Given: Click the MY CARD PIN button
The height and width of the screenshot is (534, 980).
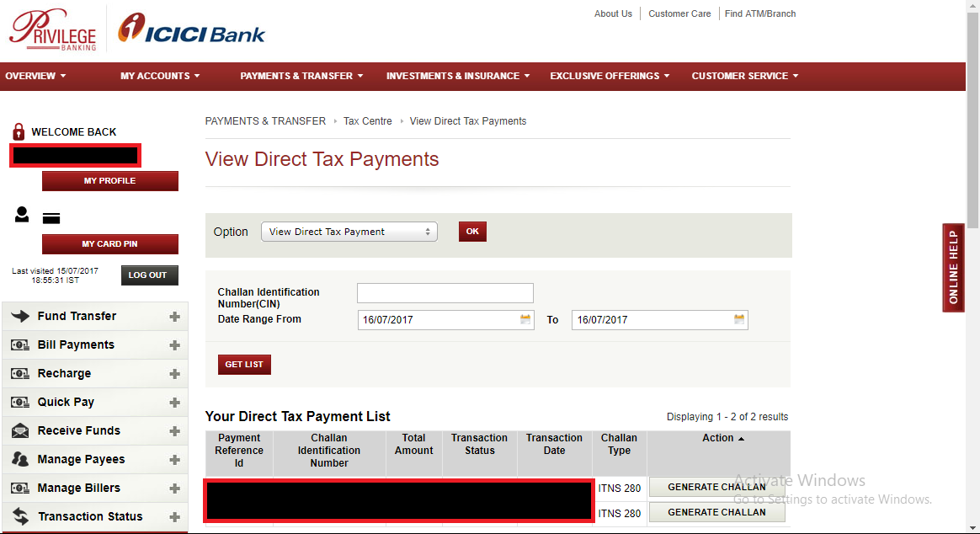Looking at the screenshot, I should (110, 244).
